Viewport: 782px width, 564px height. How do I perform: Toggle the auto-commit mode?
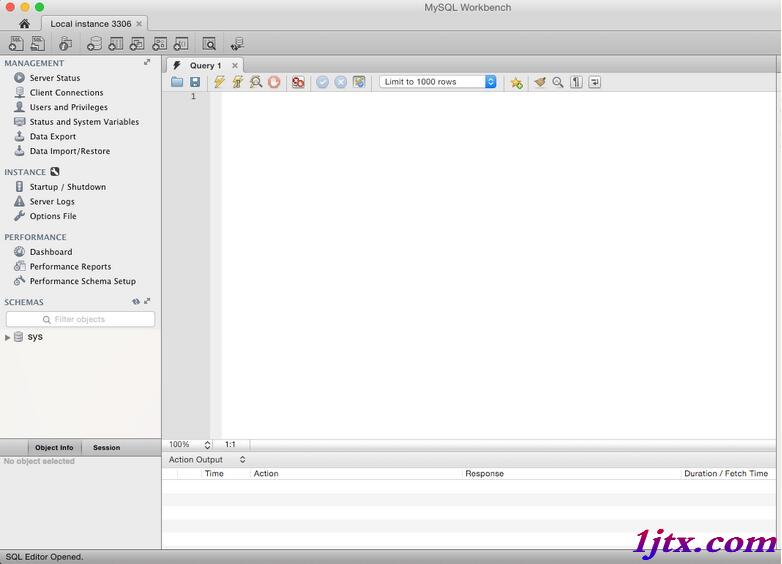coord(359,82)
